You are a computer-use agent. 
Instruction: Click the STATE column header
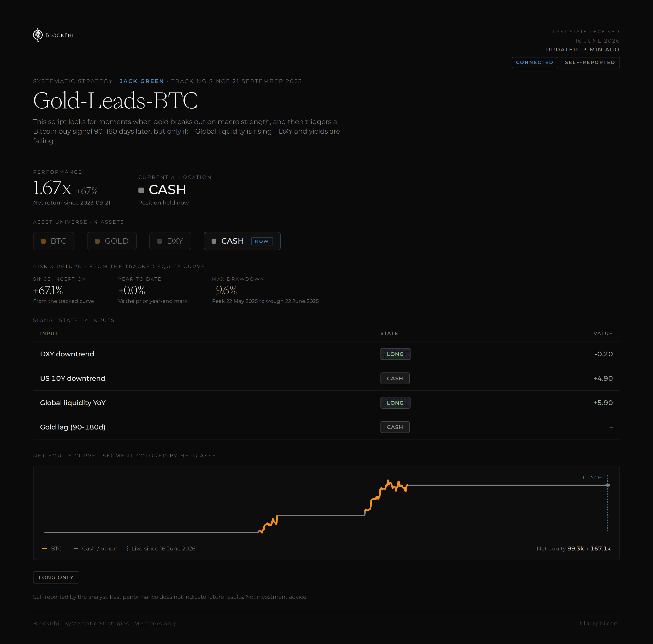click(389, 334)
